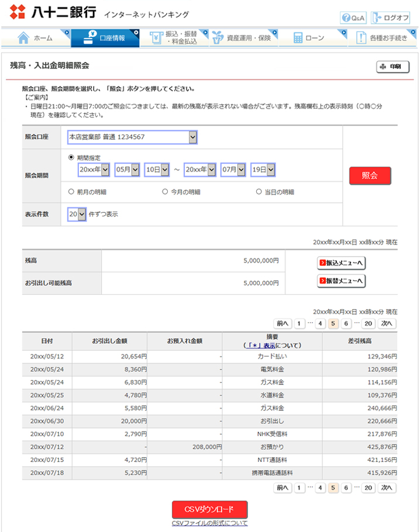This screenshot has width=420, height=532.
Task: Open the 表示件数 20 dropdown
Action: click(x=77, y=214)
